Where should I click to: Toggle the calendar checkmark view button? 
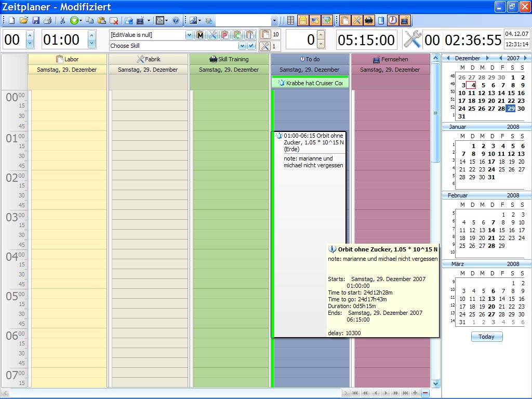pyautogui.click(x=326, y=20)
